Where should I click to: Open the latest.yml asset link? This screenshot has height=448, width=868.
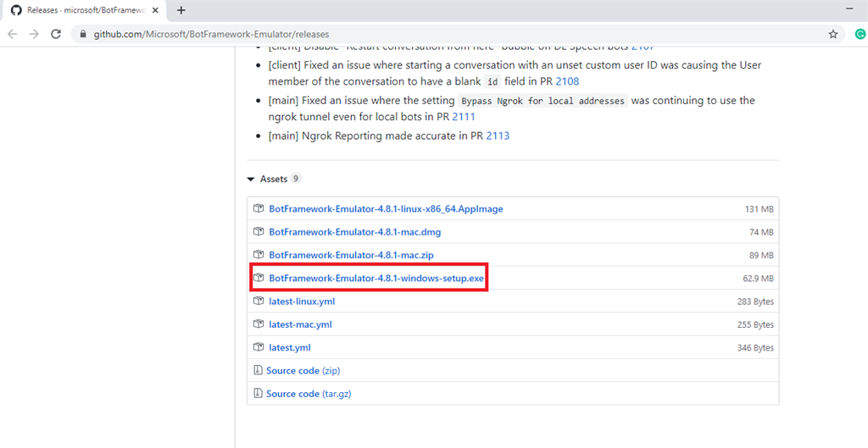click(x=290, y=347)
